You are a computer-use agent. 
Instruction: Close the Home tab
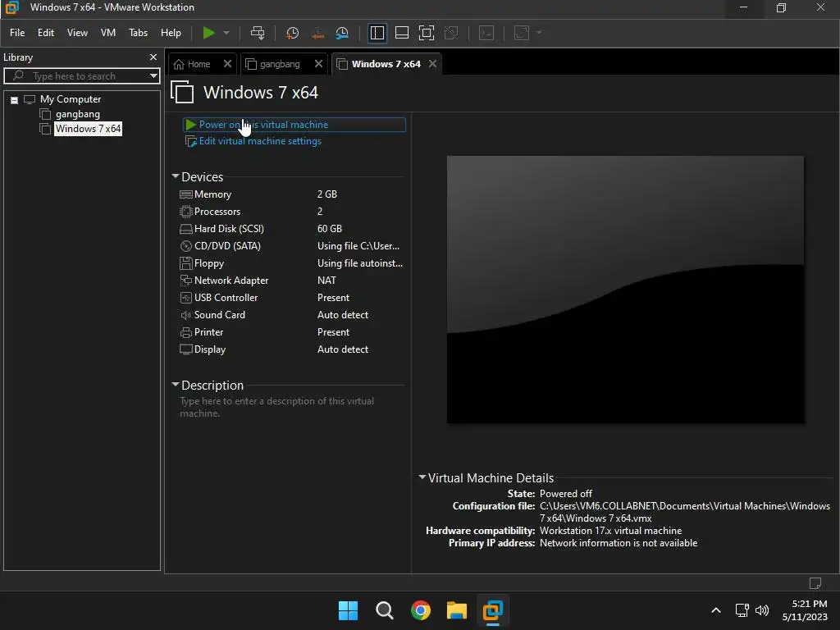tap(227, 64)
